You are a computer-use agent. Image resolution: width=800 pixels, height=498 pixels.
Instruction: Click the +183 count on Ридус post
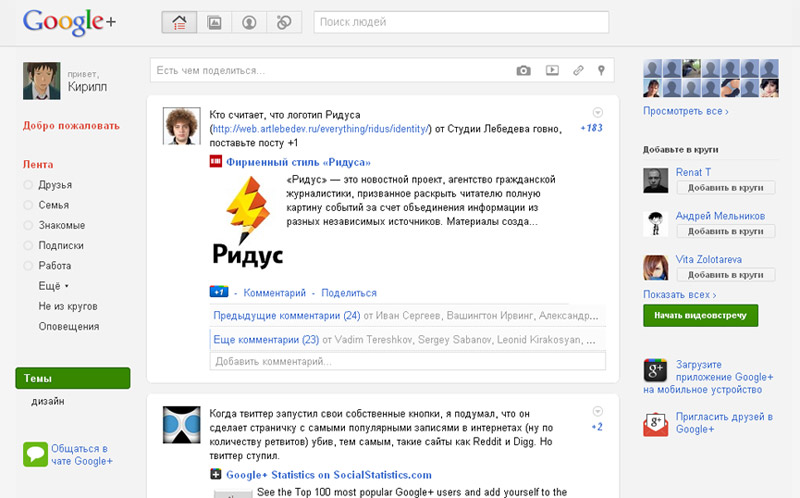point(591,128)
